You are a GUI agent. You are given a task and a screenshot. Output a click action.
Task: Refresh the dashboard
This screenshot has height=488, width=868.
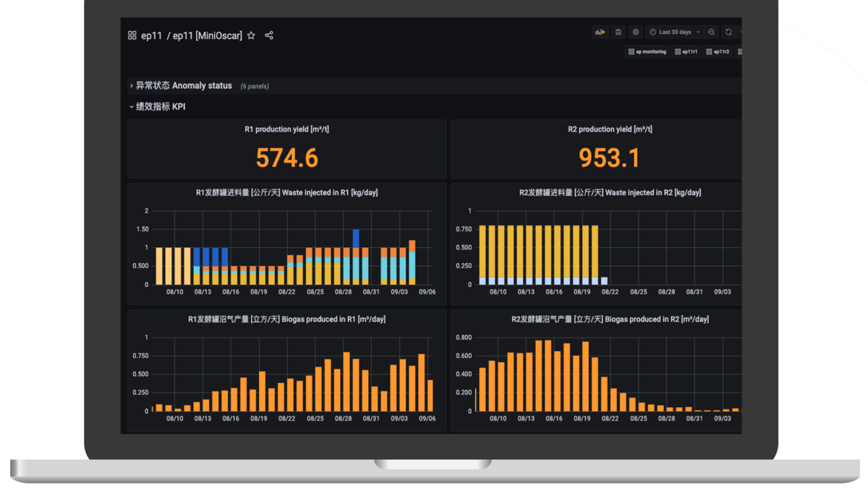[728, 32]
